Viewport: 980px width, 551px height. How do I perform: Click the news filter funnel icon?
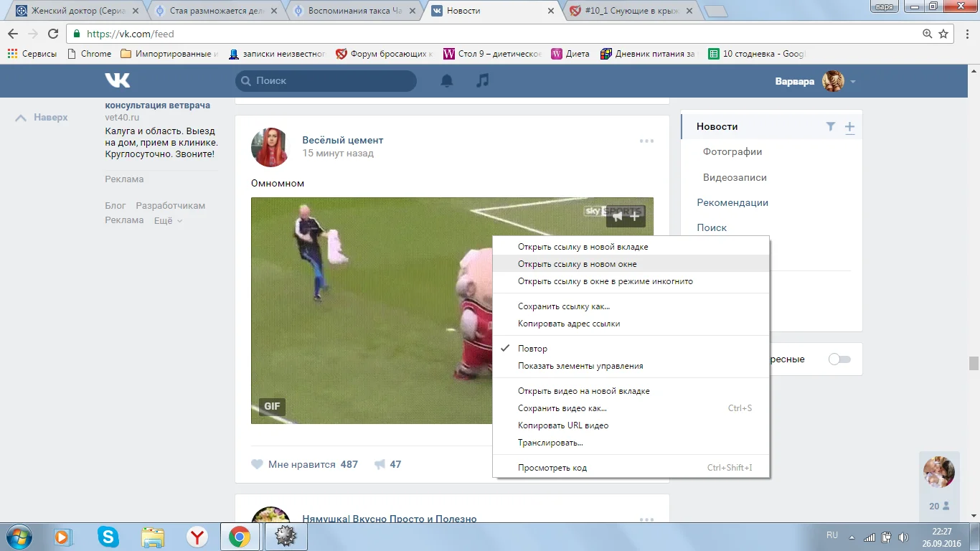(830, 127)
